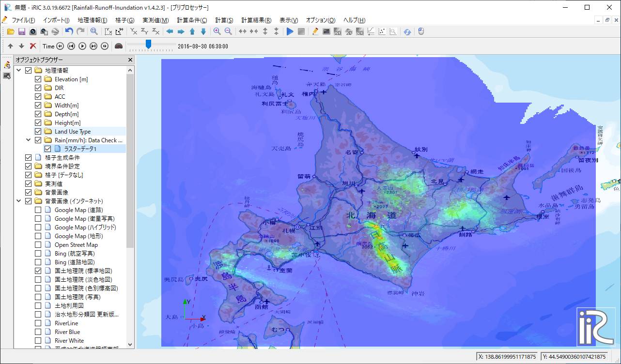Viewport: 621px width, 364px height.
Task: Check the River Blue checkbox
Action: coord(38,332)
